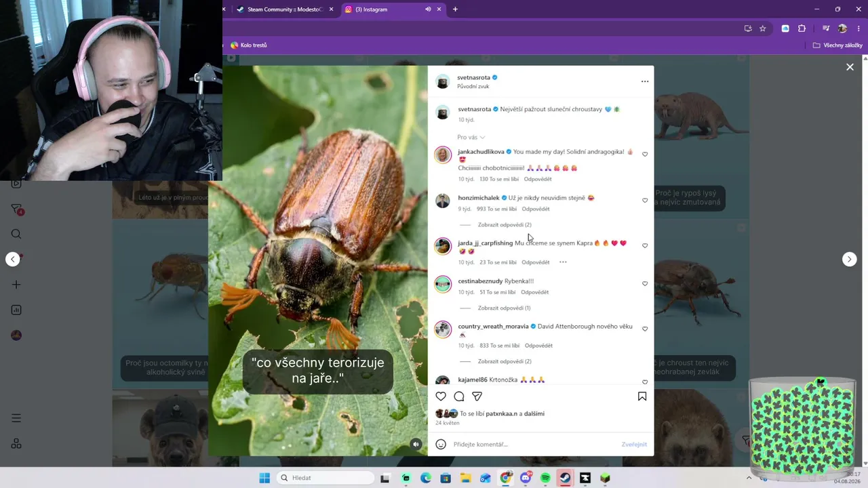Reply to honzimichalek's comment
This screenshot has height=488, width=868.
click(536, 209)
